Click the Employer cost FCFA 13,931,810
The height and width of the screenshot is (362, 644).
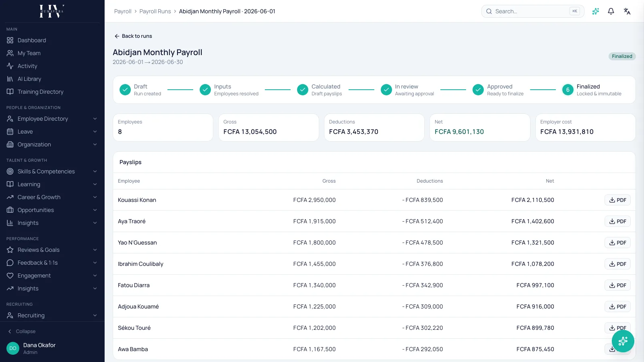tap(567, 132)
